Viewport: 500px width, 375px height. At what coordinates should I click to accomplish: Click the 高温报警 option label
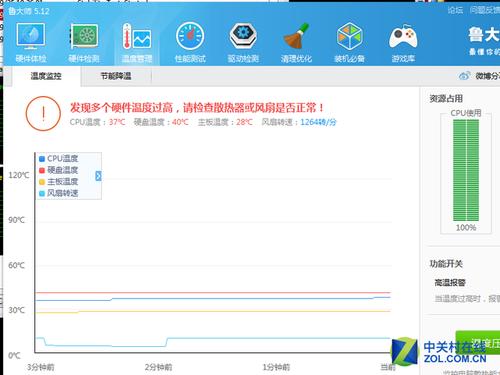450,283
